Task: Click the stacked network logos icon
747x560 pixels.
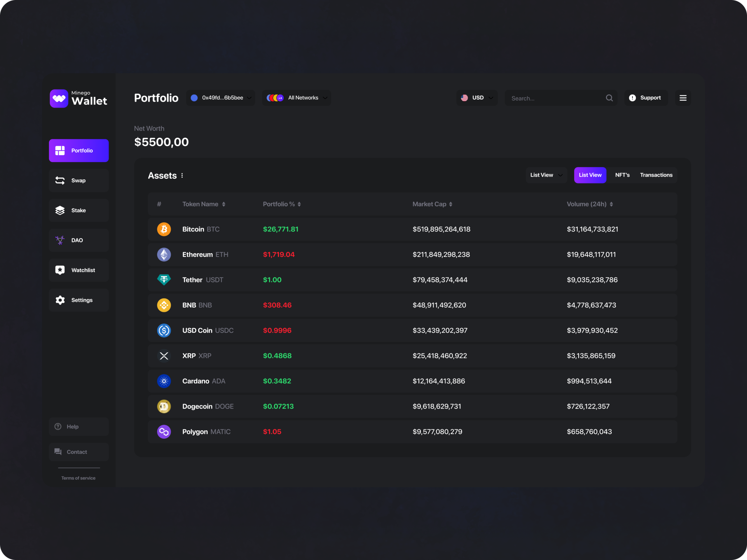Action: pyautogui.click(x=275, y=98)
